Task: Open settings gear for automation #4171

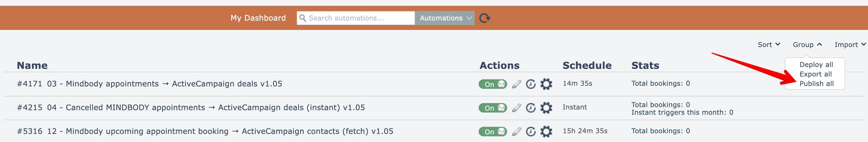Action: click(x=546, y=84)
